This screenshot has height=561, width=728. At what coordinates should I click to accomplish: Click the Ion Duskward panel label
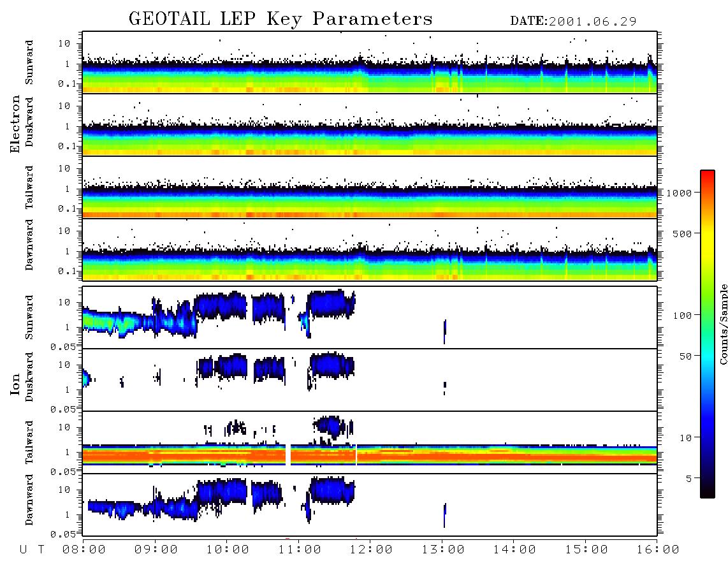29,377
